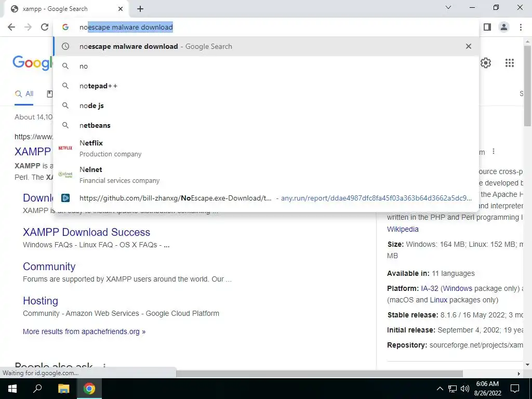Open the Linux platform link
This screenshot has height=399, width=532.
click(438, 300)
